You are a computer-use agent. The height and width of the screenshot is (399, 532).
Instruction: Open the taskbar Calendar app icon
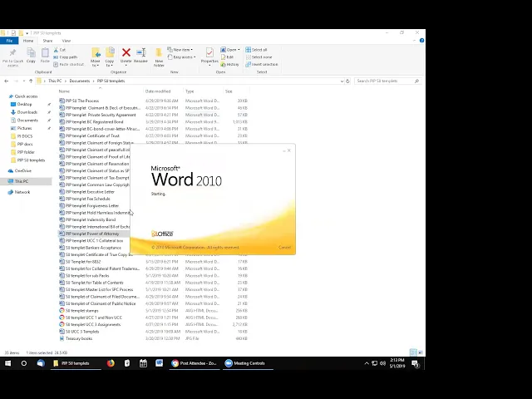tap(143, 363)
